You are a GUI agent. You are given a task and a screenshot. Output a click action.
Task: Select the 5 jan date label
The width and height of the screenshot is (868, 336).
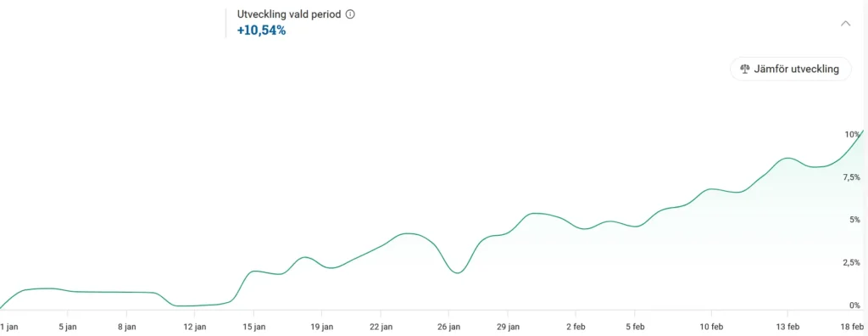pos(68,328)
